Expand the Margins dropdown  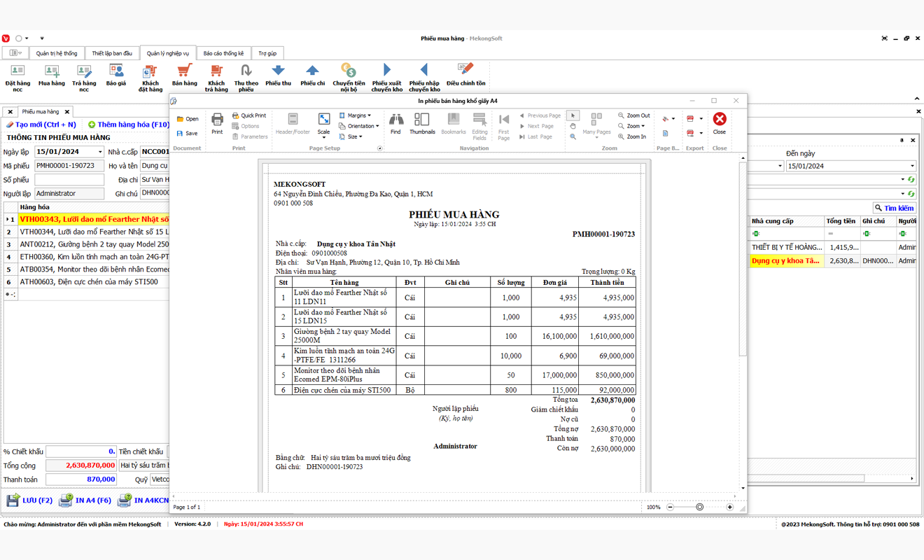point(355,115)
